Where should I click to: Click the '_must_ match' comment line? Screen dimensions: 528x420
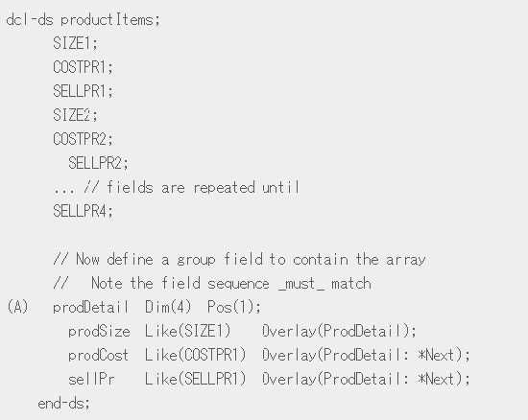point(212,284)
